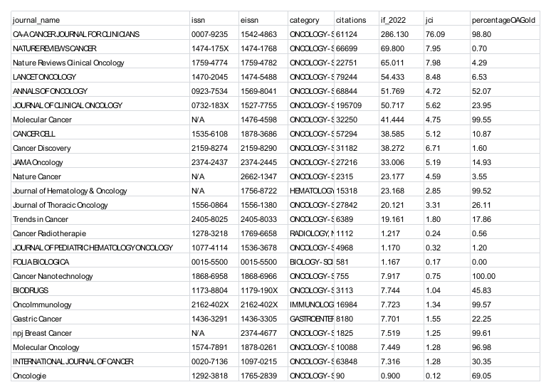551x392 pixels.
Task: Click the Cancer Radiotherapie journal name
Action: tap(48, 233)
